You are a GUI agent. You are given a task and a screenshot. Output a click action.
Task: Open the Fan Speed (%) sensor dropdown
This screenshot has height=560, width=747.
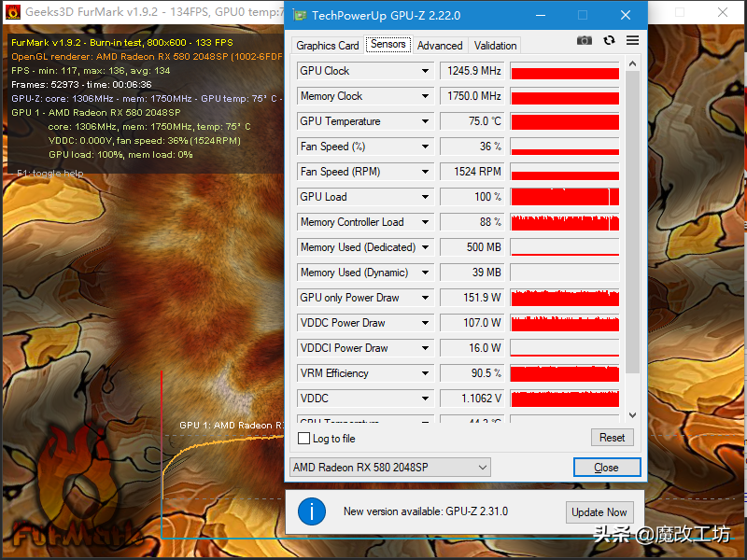[425, 147]
